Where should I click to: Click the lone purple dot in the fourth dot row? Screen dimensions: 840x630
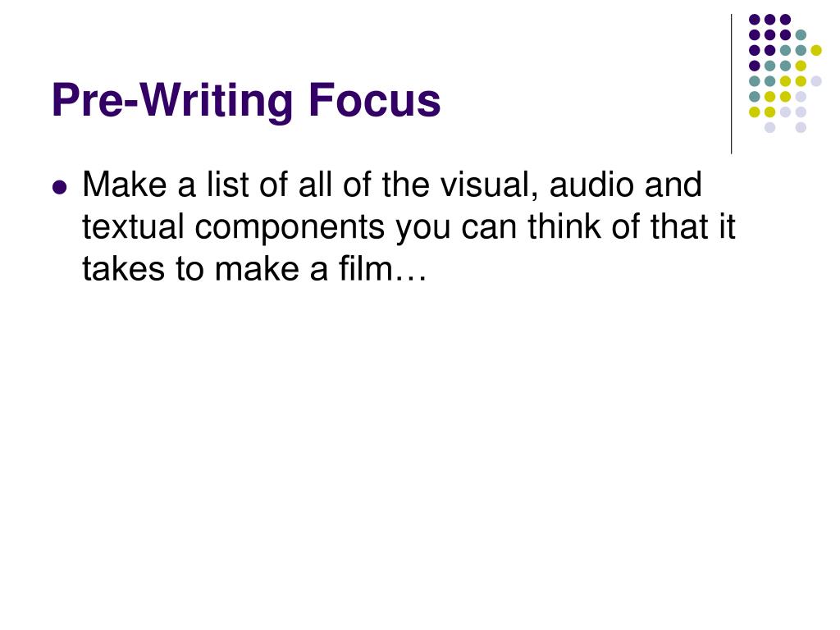tap(755, 66)
